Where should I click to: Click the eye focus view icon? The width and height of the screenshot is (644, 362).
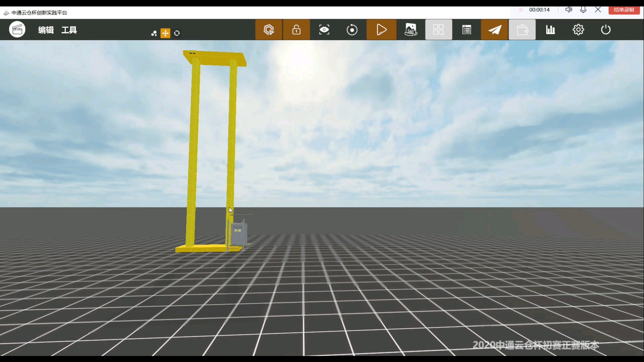point(324,30)
